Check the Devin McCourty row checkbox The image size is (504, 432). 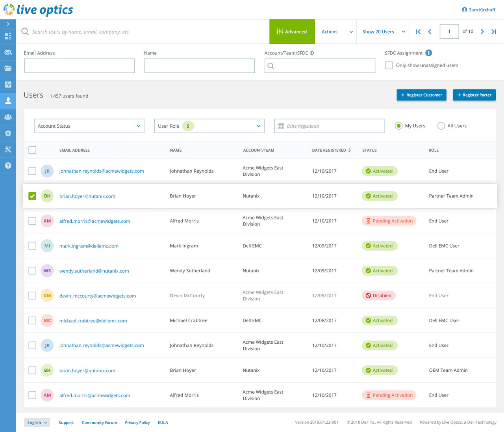(x=32, y=296)
